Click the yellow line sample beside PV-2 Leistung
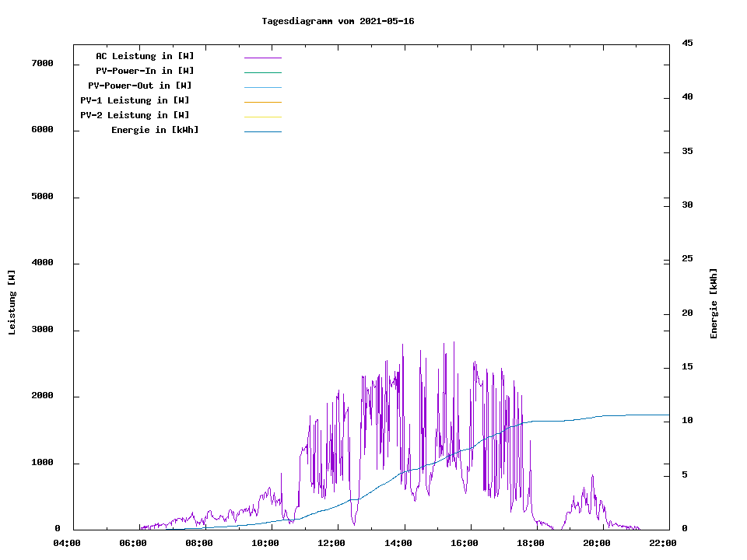The image size is (747, 560). [262, 117]
